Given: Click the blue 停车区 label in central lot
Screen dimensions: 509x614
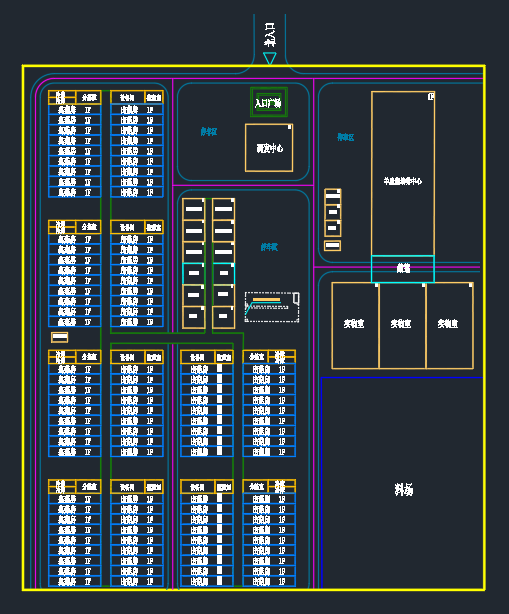Looking at the screenshot, I should click(269, 247).
